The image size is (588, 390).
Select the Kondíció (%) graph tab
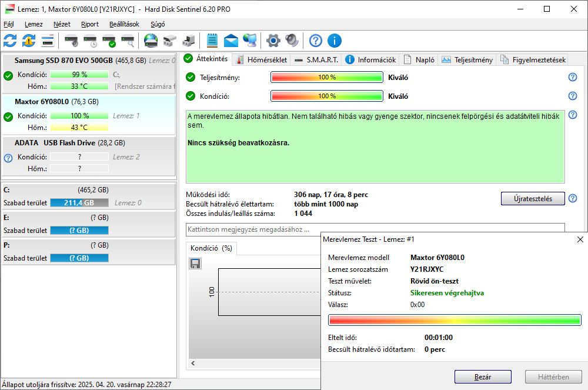(x=212, y=248)
